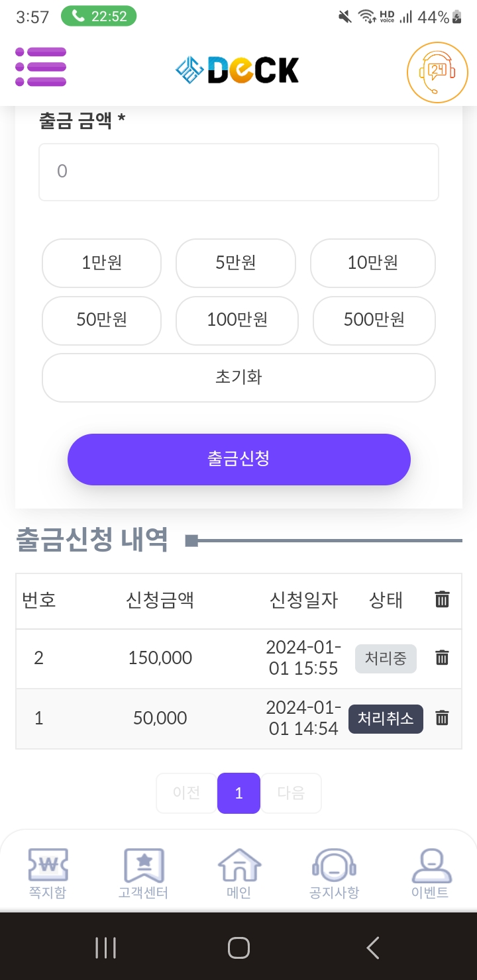
Task: Select the 5만원 amount button
Action: pyautogui.click(x=235, y=263)
